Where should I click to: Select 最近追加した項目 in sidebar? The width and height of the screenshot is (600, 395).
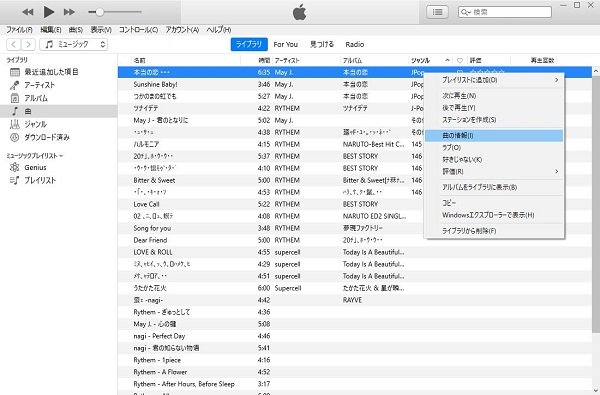pyautogui.click(x=59, y=72)
